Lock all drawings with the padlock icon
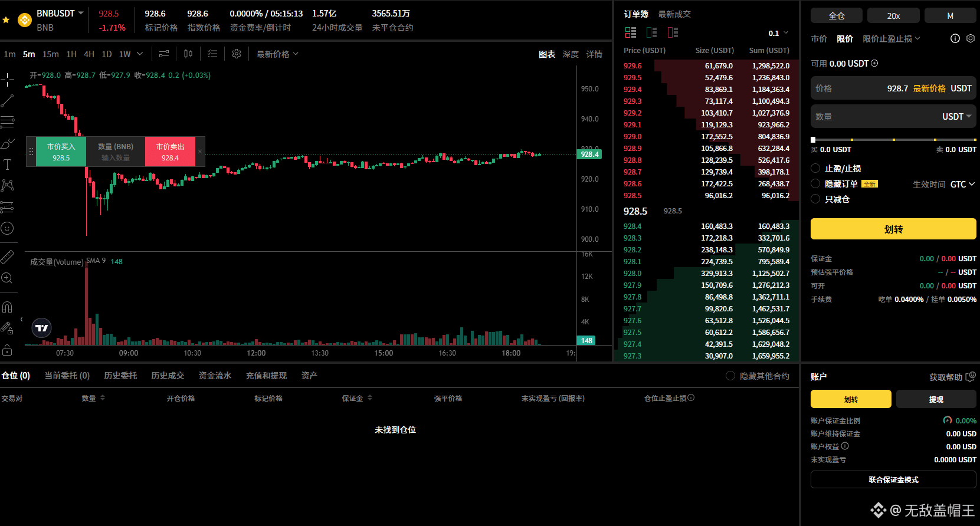This screenshot has width=980, height=526. tap(7, 349)
